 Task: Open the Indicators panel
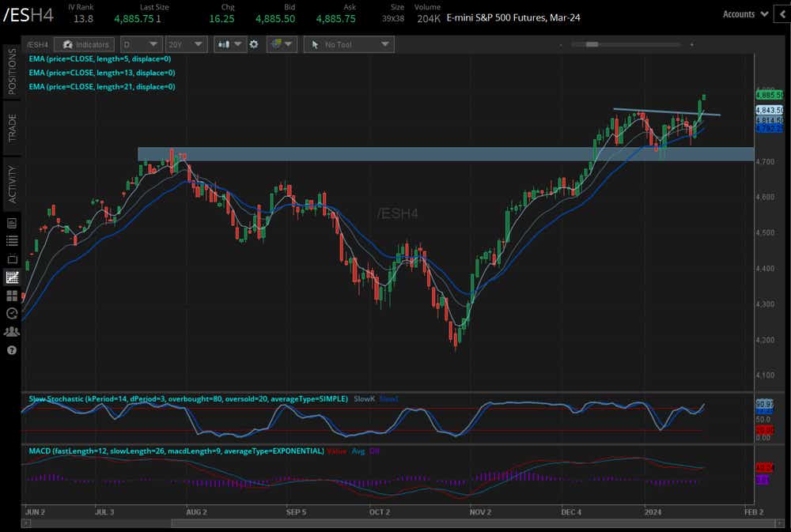tap(87, 45)
